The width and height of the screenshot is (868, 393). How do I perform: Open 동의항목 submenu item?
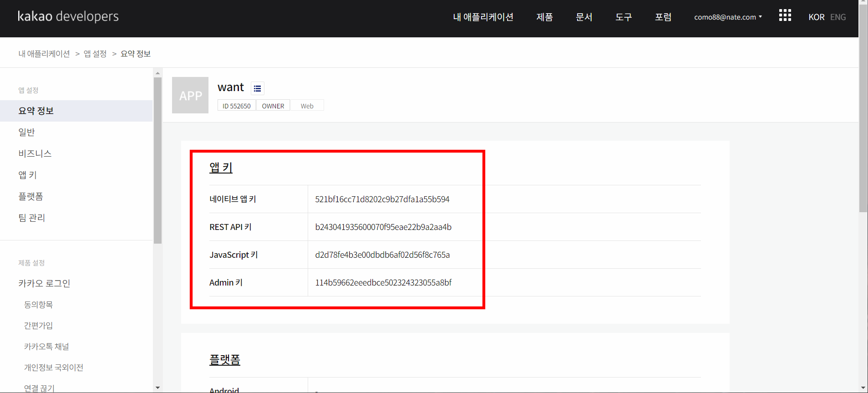(39, 305)
